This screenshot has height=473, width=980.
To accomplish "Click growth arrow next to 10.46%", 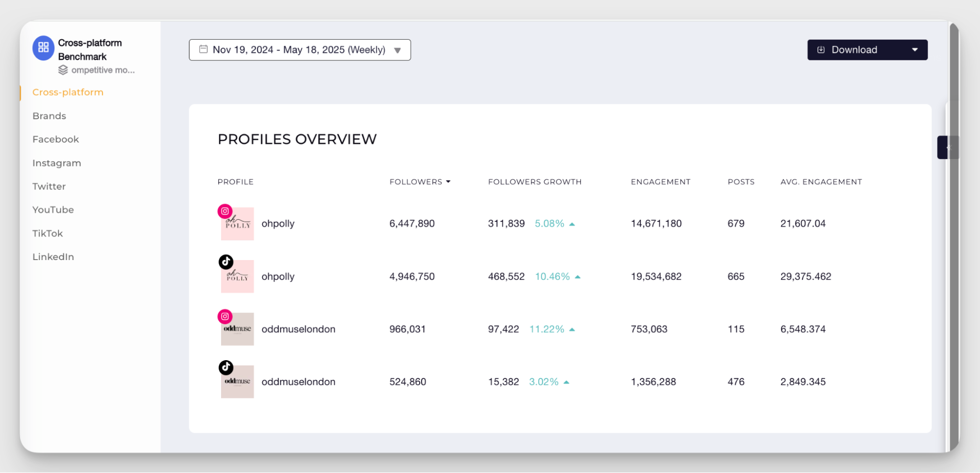I will 578,277.
